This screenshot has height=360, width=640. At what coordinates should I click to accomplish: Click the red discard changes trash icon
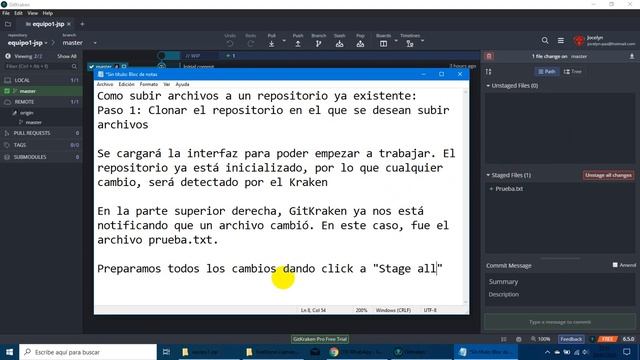[489, 56]
